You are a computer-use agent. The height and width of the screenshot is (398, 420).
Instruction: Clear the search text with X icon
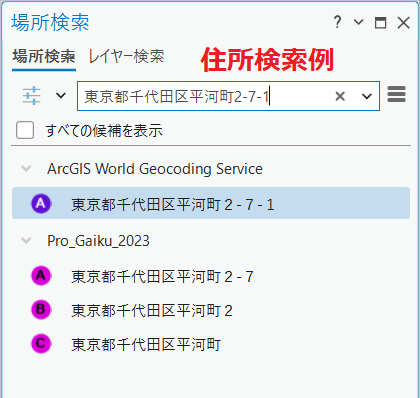tap(340, 96)
